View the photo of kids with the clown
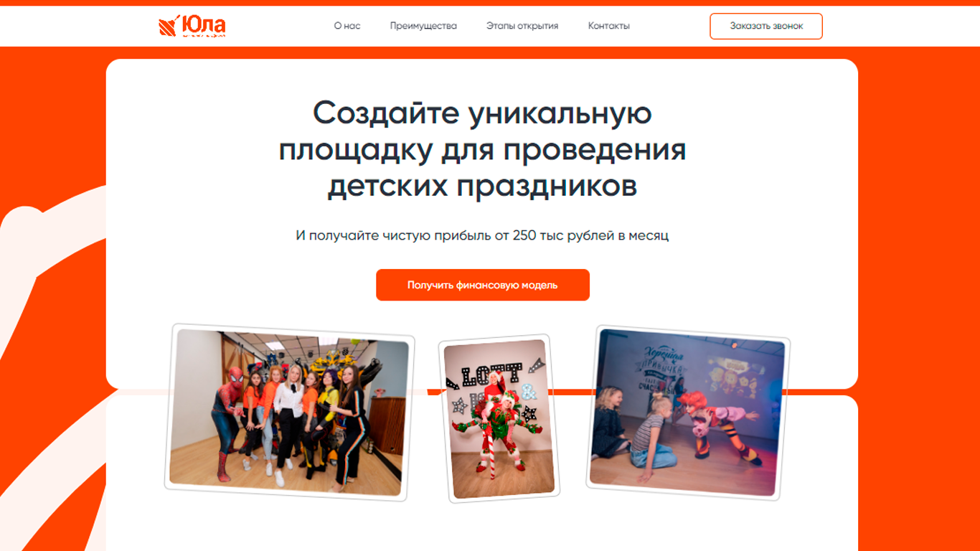Screen dimensions: 980x551 pyautogui.click(x=687, y=413)
